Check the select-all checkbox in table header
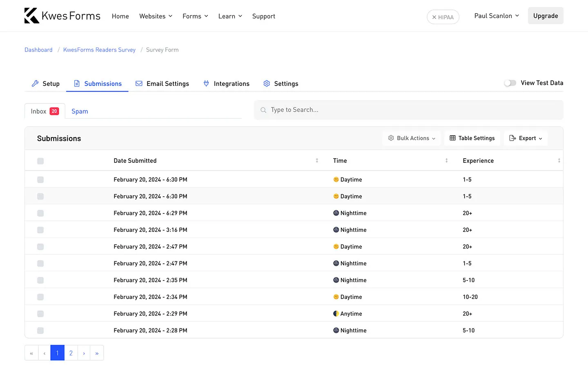This screenshot has width=588, height=368. (40, 161)
